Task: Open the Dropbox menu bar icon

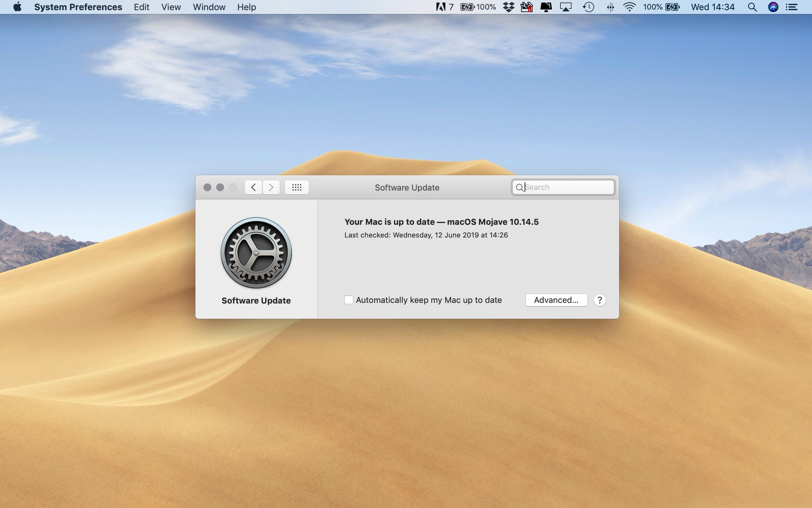Action: click(509, 7)
